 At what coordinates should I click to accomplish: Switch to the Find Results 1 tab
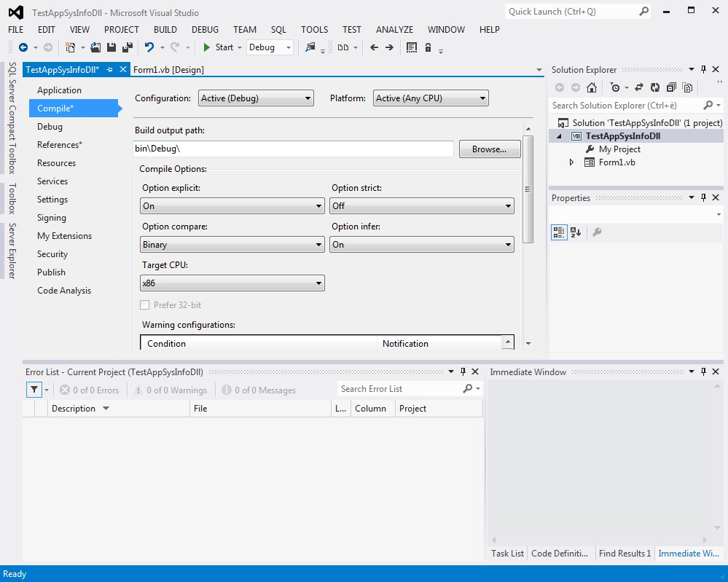pos(625,553)
